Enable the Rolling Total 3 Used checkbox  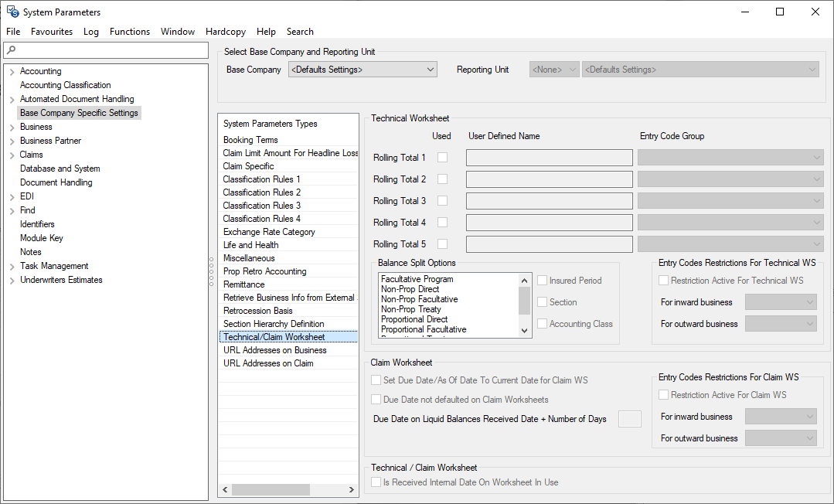[443, 200]
